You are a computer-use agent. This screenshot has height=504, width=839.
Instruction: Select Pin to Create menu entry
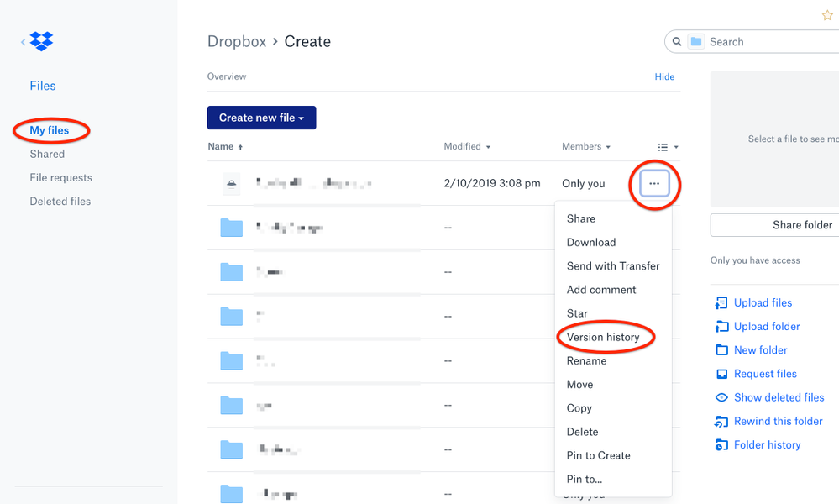pos(598,455)
